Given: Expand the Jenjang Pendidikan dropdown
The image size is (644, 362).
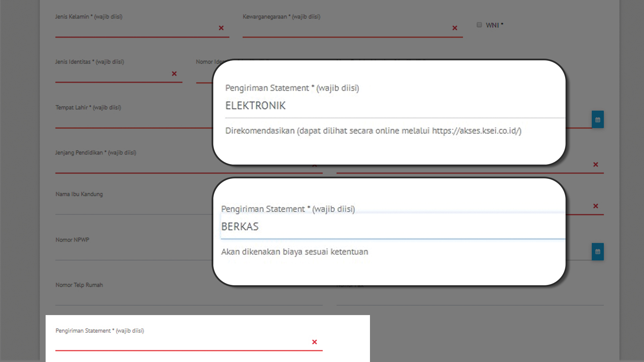Looking at the screenshot, I should [x=134, y=166].
